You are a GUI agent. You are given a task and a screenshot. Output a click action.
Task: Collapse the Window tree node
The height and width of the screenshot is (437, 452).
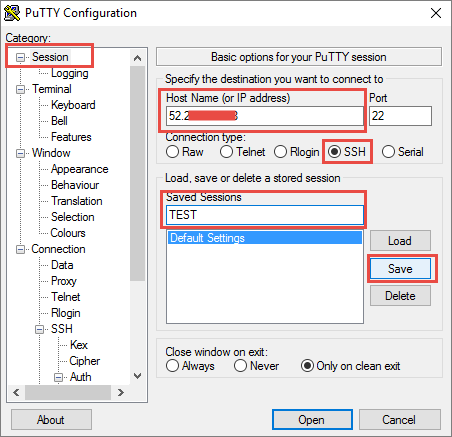[20, 153]
